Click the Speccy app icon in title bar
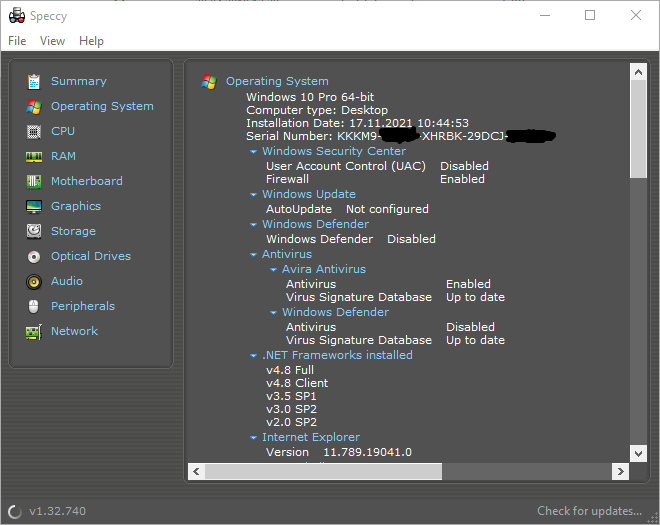This screenshot has height=525, width=660. point(17,16)
